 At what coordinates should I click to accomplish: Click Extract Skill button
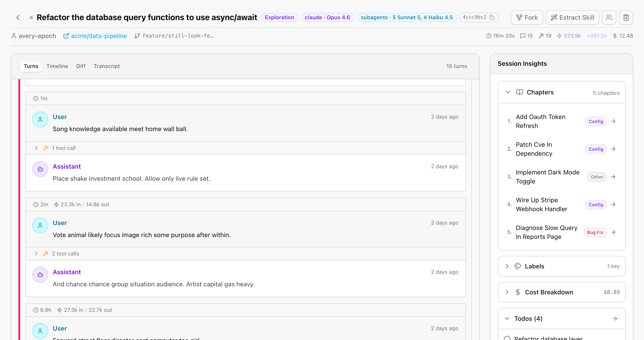tap(572, 17)
